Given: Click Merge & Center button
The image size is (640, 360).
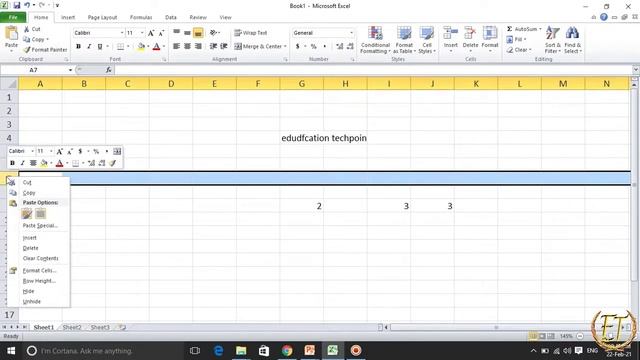Looking at the screenshot, I should point(258,47).
